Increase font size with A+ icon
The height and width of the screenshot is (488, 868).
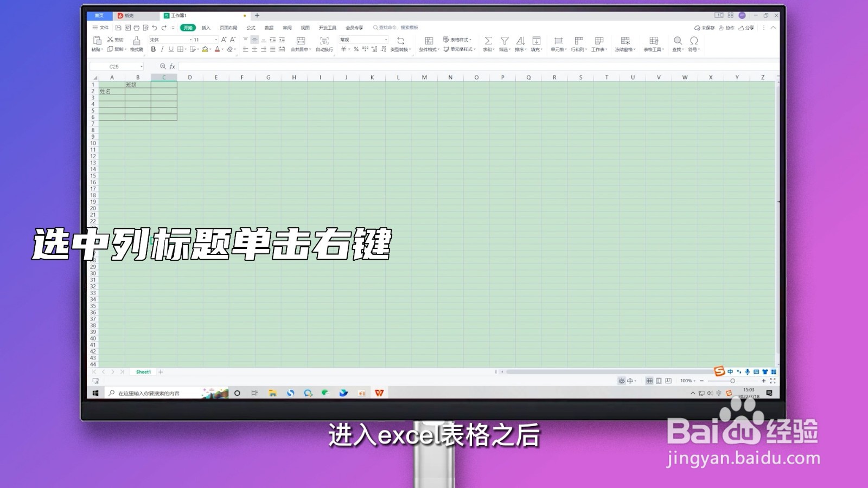pyautogui.click(x=224, y=40)
